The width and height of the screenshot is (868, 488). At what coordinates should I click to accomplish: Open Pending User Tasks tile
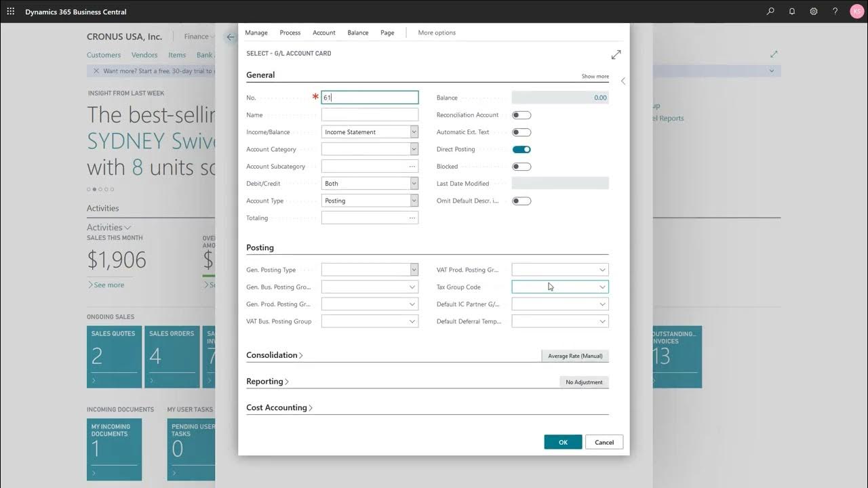[191, 449]
